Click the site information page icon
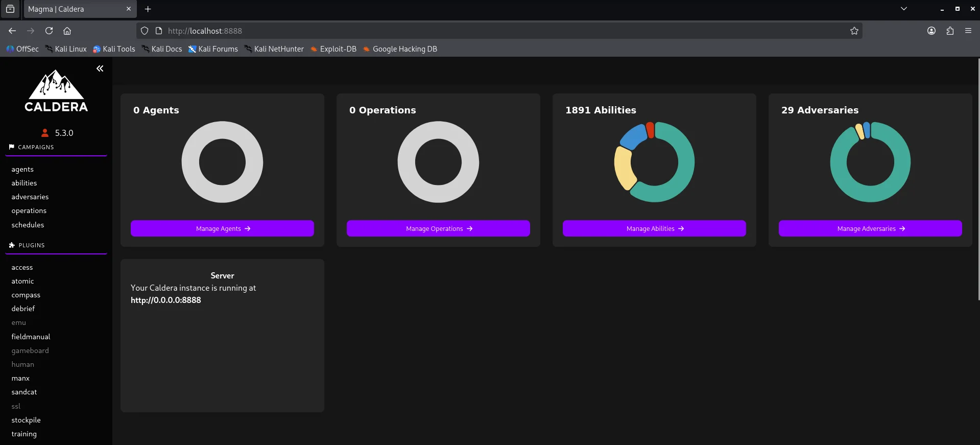The height and width of the screenshot is (445, 980). coord(159,31)
